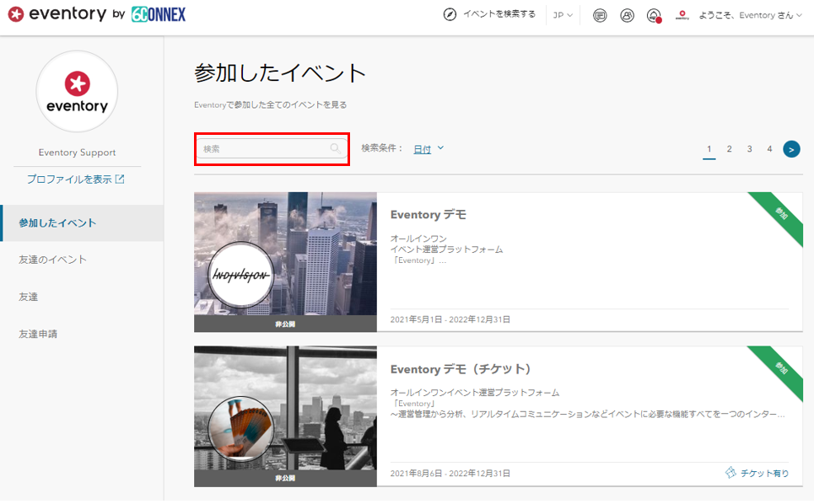814x504 pixels.
Task: Click the ticket circle image on チケット card
Action: click(240, 429)
